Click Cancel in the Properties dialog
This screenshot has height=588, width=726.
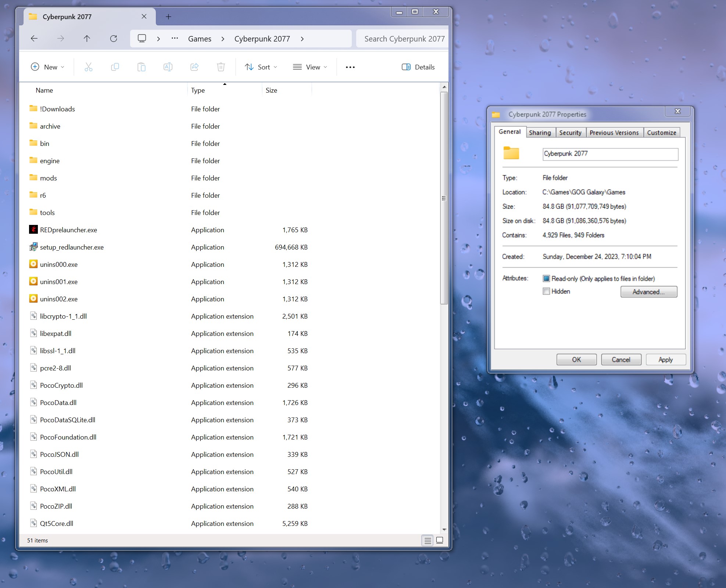[621, 360]
